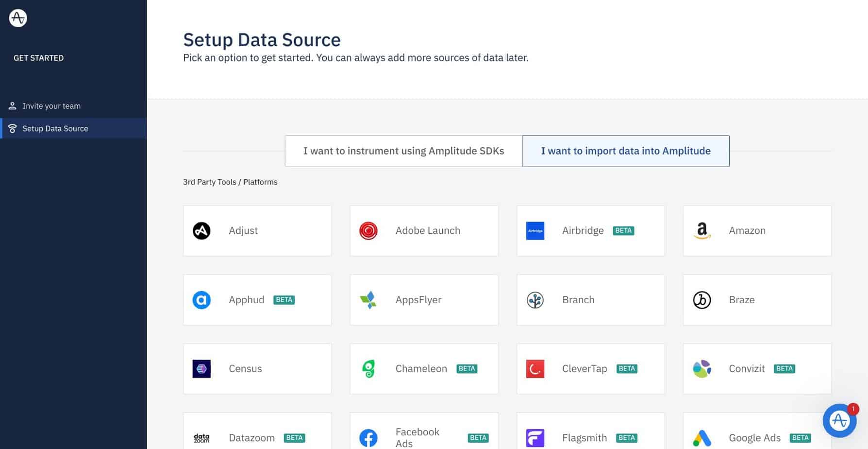The height and width of the screenshot is (449, 868).
Task: Choose the Adobe Launch label on its card
Action: (x=428, y=231)
